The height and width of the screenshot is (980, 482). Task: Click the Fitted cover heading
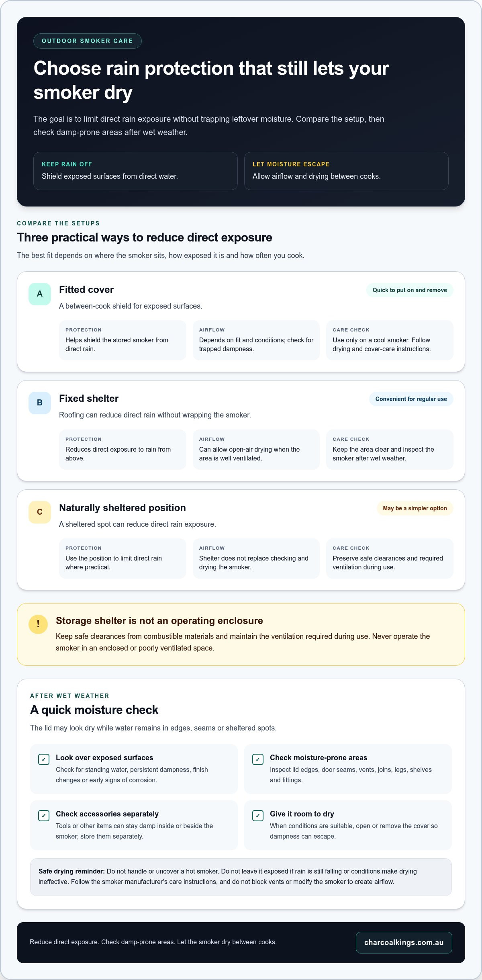(86, 290)
